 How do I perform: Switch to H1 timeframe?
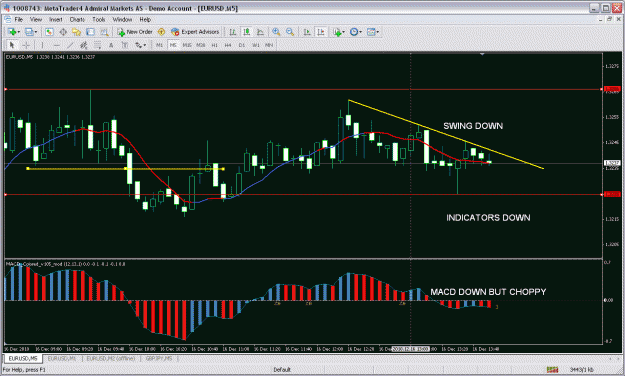pyautogui.click(x=214, y=45)
